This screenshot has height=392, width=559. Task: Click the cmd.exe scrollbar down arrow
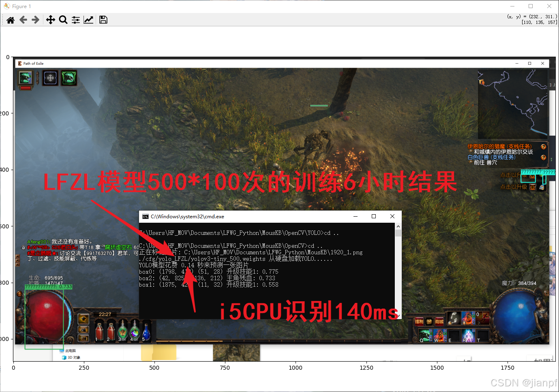398,316
